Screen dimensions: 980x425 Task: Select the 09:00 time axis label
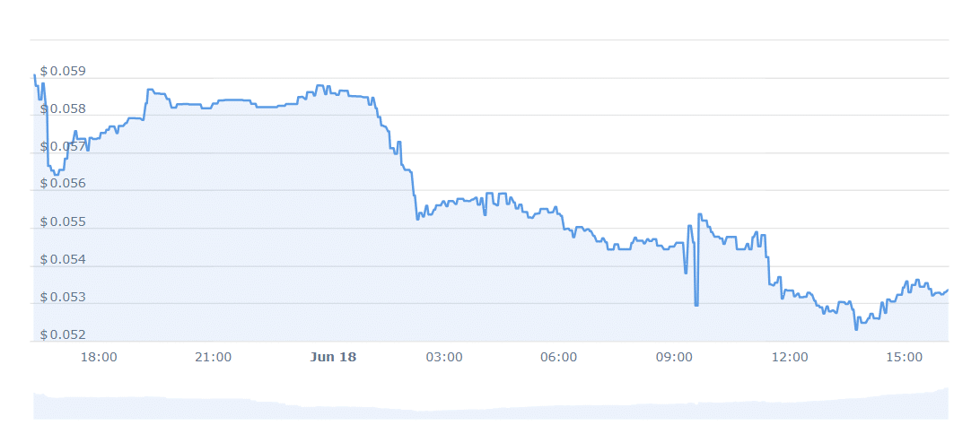click(674, 357)
